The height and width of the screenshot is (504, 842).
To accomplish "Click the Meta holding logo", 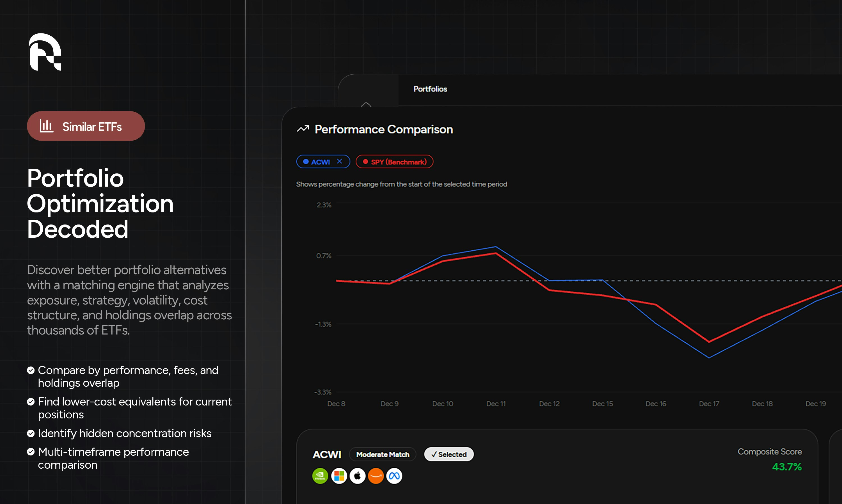I will pyautogui.click(x=394, y=476).
